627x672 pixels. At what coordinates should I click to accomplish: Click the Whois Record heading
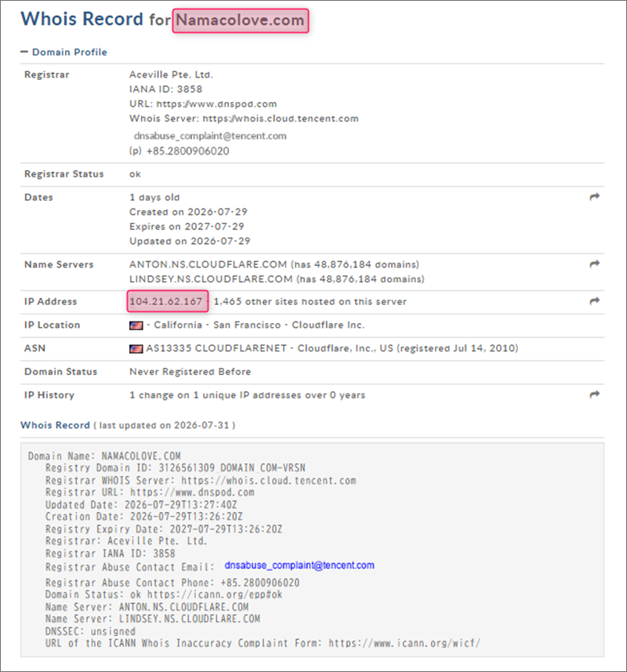coord(55,425)
